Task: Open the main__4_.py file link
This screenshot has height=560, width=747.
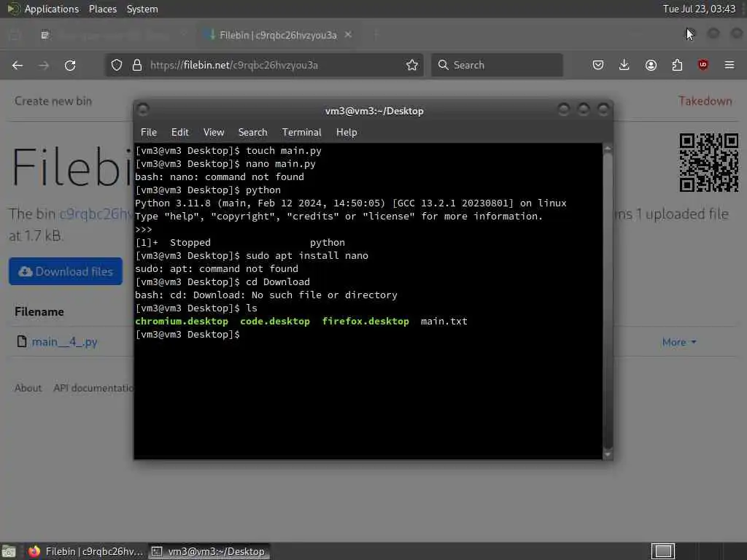Action: point(65,342)
